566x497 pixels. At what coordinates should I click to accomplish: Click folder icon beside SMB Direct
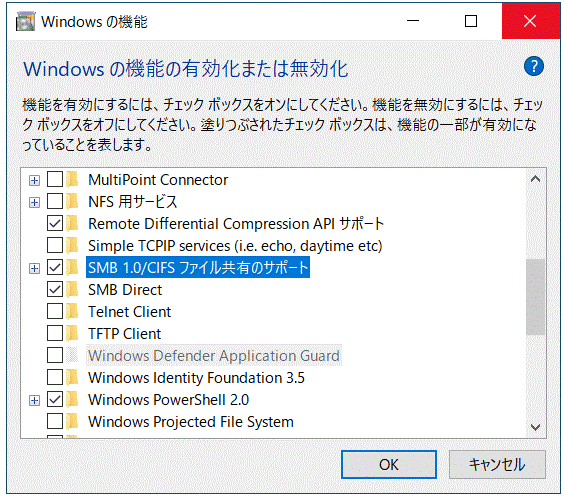(x=73, y=289)
